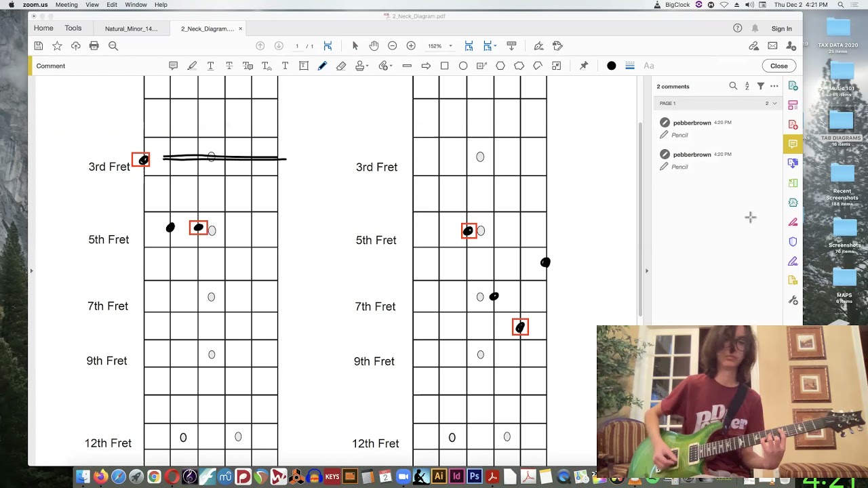
Task: Go to the next page
Action: [279, 45]
